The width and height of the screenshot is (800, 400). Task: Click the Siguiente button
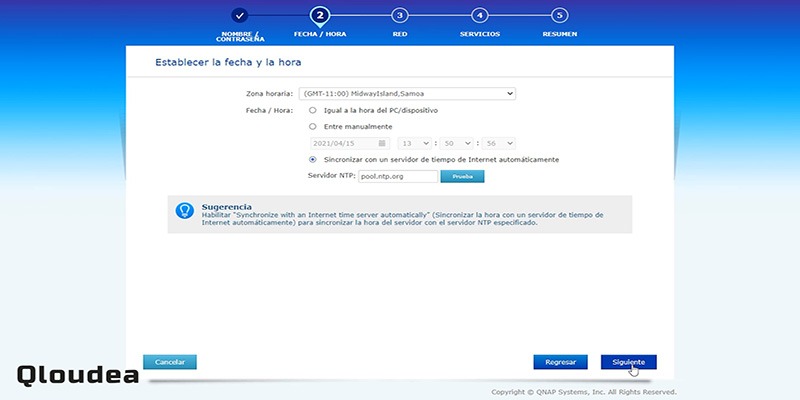[629, 362]
